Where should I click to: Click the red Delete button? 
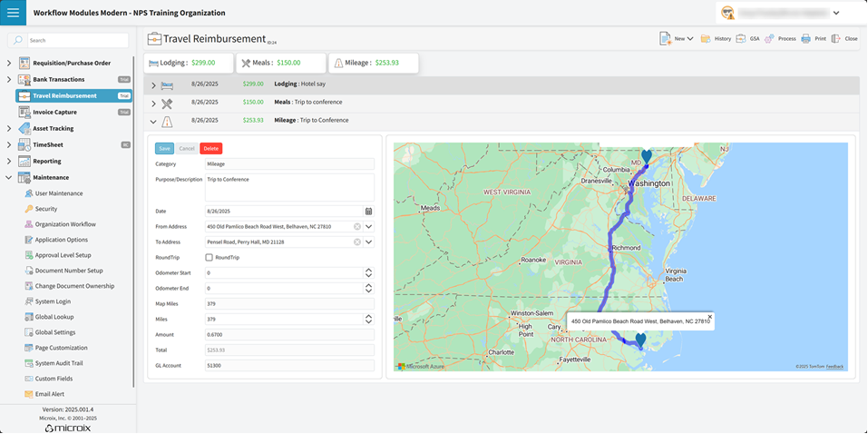[210, 149]
